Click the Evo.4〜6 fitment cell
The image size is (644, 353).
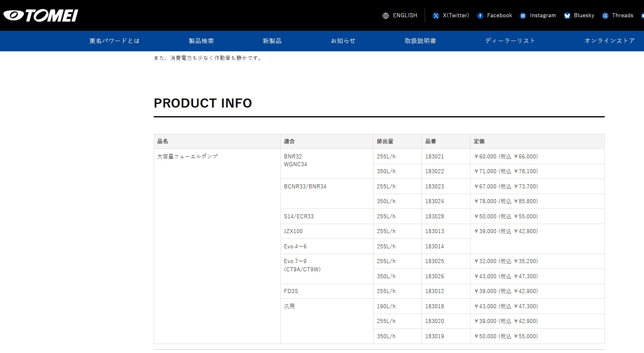327,246
